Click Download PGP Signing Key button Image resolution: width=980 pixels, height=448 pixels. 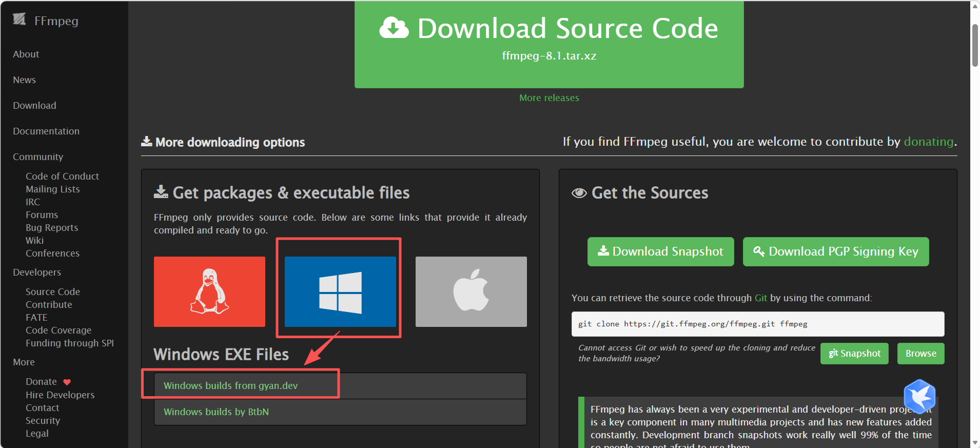tap(836, 251)
